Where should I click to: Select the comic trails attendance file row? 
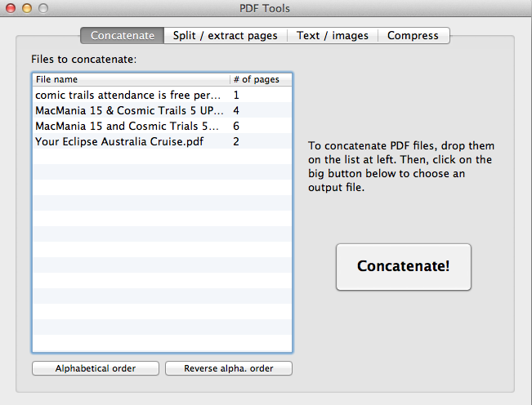[x=128, y=95]
